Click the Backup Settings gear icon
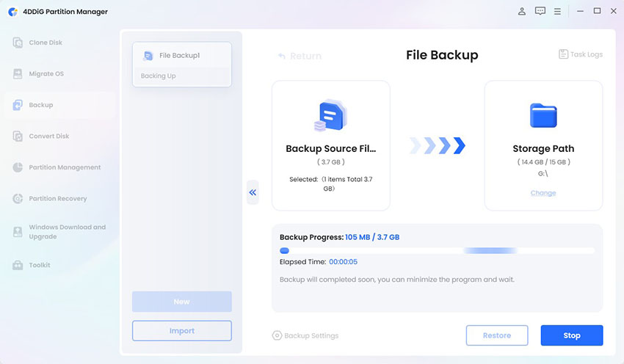 (x=277, y=335)
